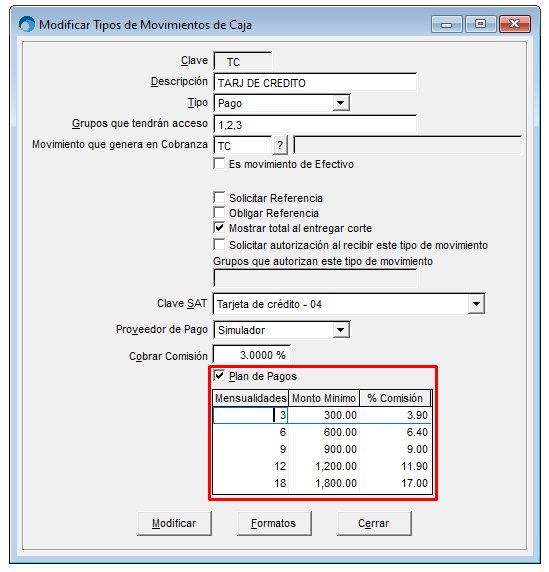Disable the Plan de Pagos checkbox

tap(219, 376)
